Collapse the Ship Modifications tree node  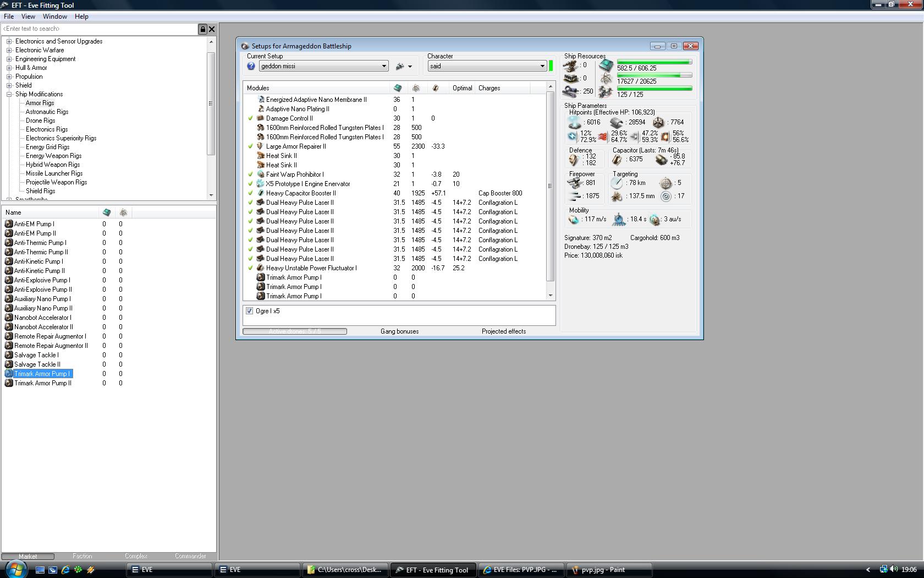point(9,94)
